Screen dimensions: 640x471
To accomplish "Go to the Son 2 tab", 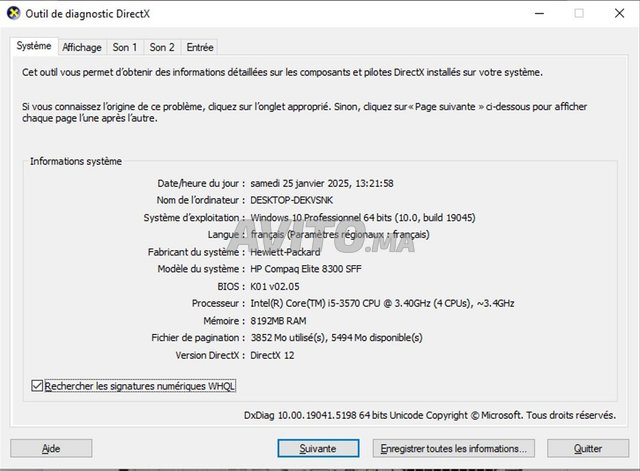I will click(162, 47).
